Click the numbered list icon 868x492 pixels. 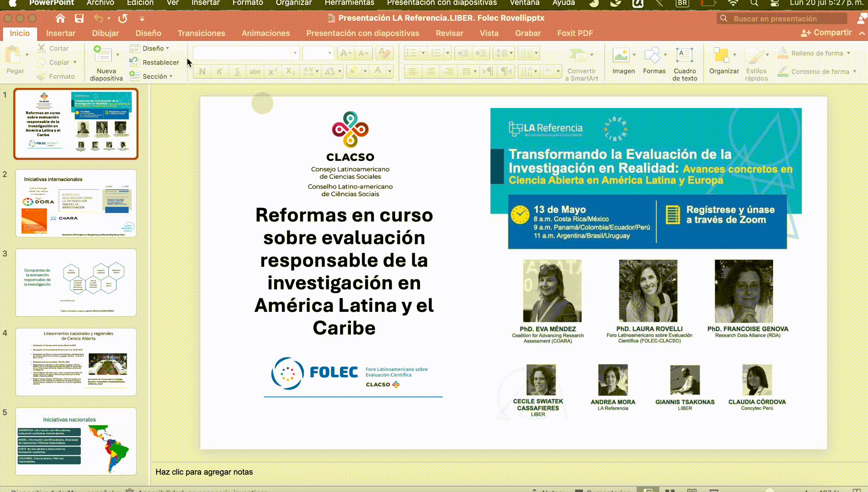coord(436,53)
